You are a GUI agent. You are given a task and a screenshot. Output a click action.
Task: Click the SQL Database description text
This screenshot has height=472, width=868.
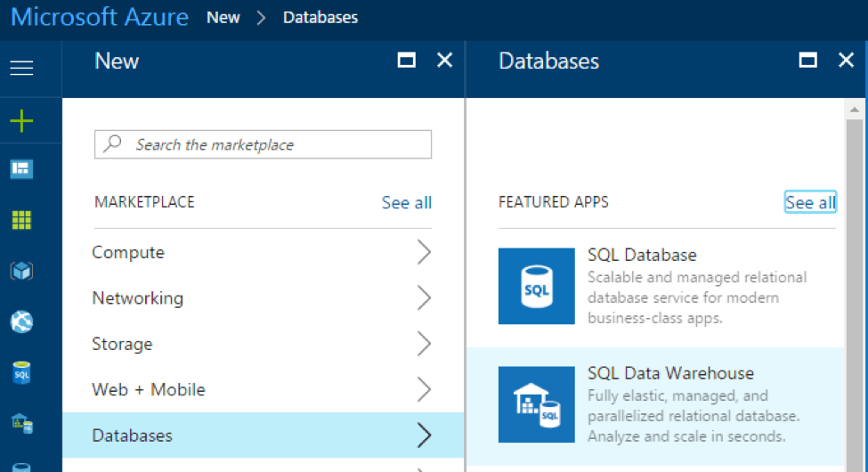pos(697,297)
